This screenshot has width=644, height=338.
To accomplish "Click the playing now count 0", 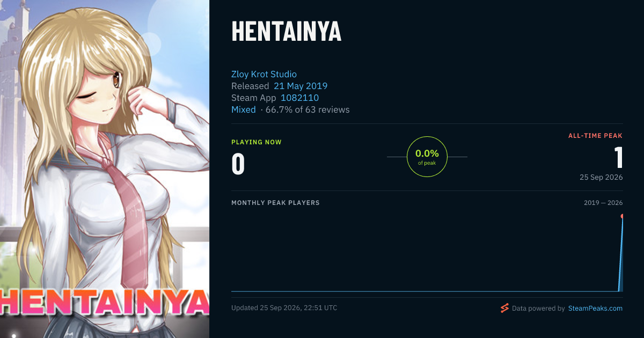I will [238, 164].
